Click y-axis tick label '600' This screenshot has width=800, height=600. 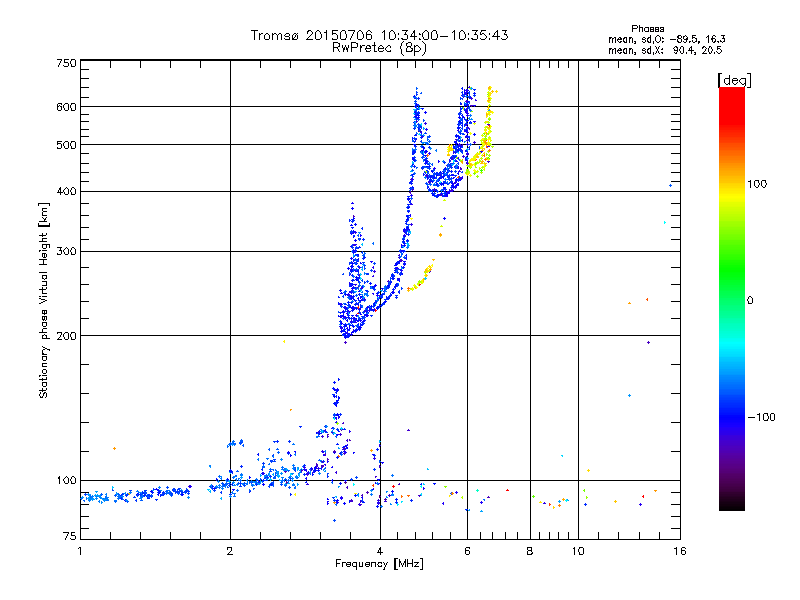(x=66, y=107)
